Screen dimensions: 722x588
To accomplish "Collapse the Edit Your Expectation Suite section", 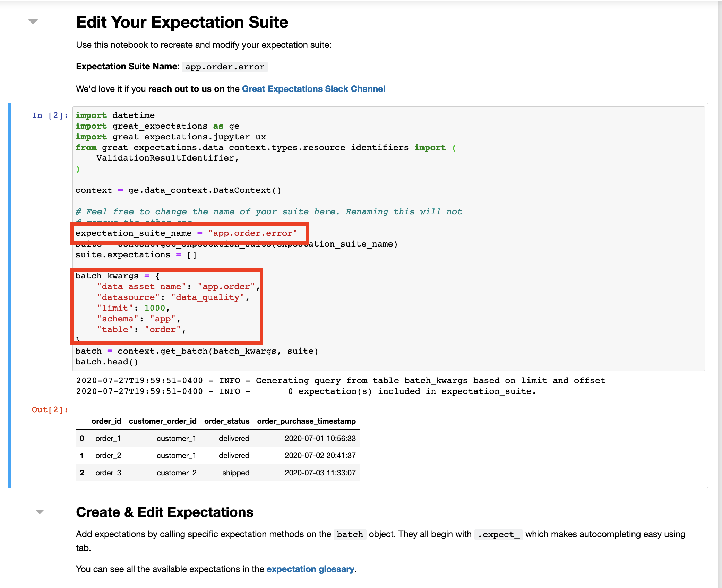I will pos(33,21).
